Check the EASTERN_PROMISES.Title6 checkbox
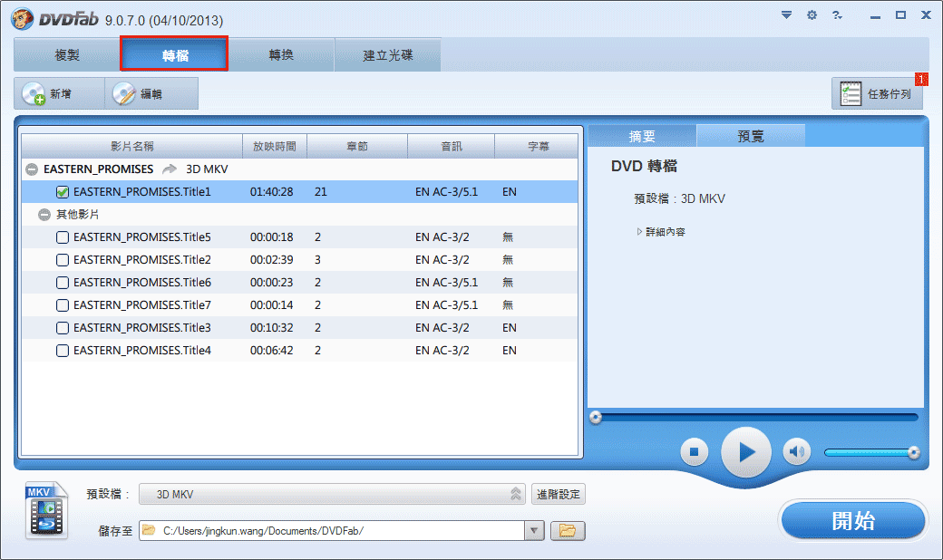 pyautogui.click(x=62, y=283)
